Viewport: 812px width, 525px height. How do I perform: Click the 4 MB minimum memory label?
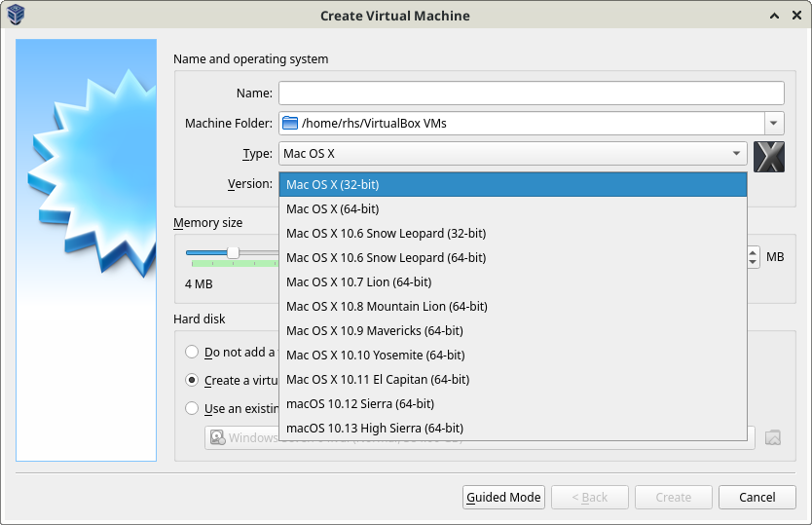click(x=199, y=284)
